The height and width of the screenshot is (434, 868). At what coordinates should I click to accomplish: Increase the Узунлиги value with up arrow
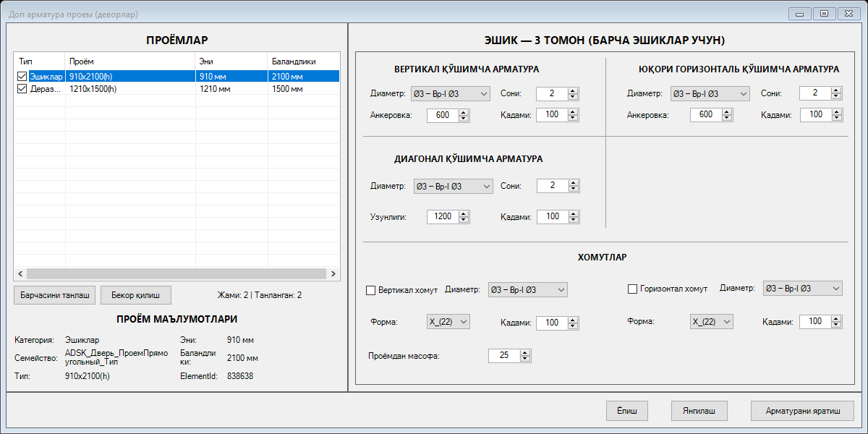(464, 213)
